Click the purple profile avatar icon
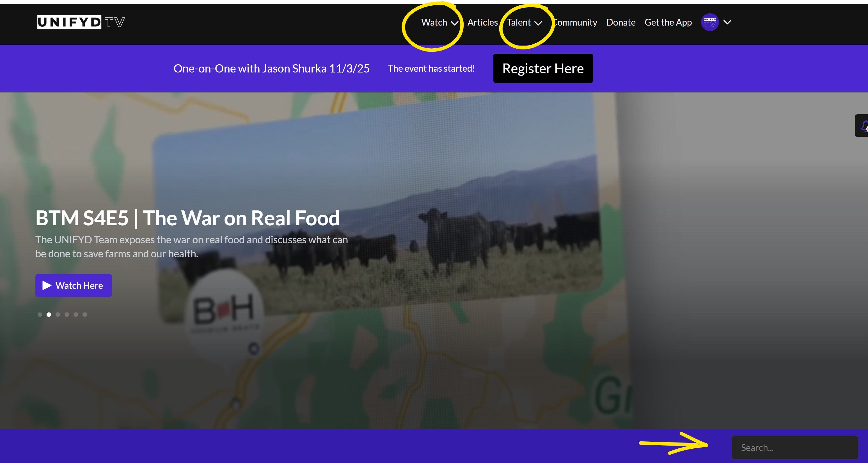 (710, 22)
